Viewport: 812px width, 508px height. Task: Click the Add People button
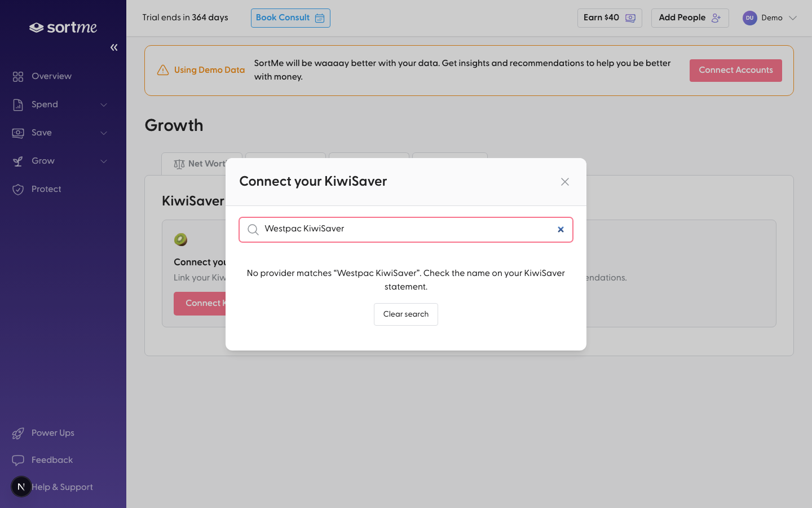pos(690,18)
